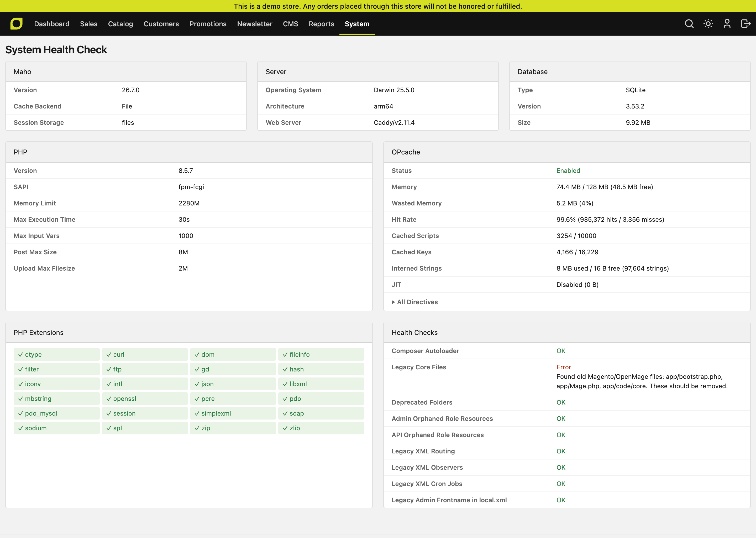756x538 pixels.
Task: Click the fpm-fcgi SAPI value
Action: click(191, 187)
